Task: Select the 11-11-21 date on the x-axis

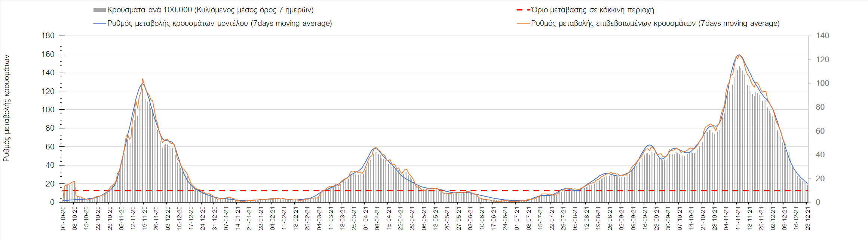Action: click(x=738, y=218)
